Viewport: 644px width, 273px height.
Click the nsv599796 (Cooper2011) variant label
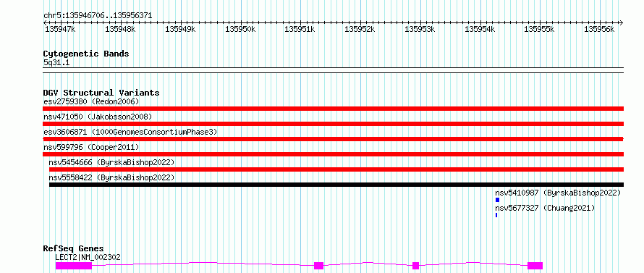click(x=91, y=147)
